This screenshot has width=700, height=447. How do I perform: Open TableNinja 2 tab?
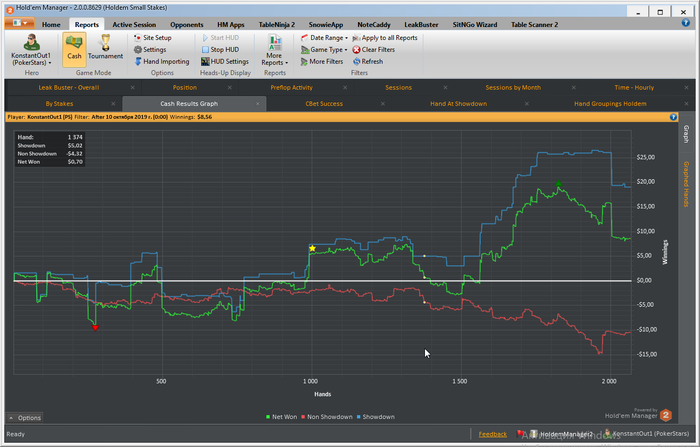[277, 25]
